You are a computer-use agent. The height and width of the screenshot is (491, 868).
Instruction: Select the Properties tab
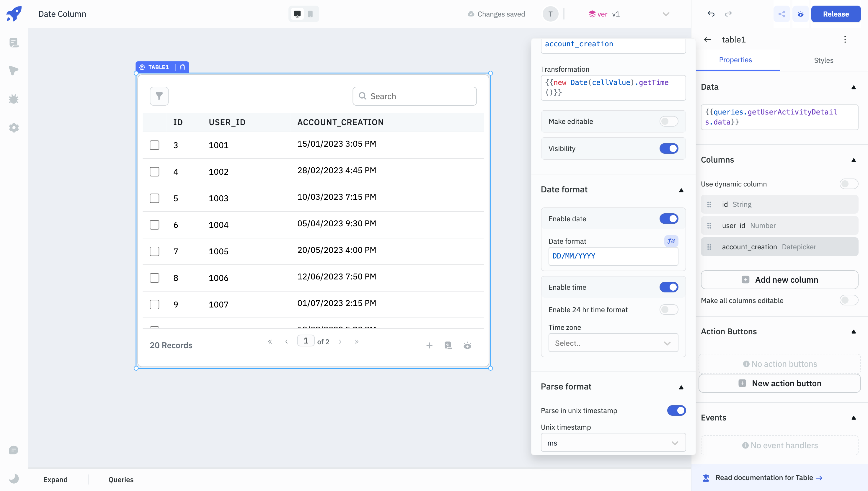[x=736, y=60]
